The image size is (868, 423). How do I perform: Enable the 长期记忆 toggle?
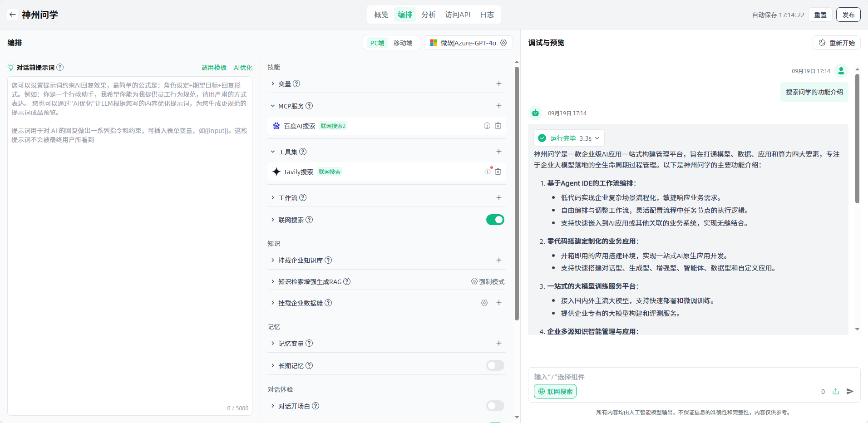(x=495, y=365)
